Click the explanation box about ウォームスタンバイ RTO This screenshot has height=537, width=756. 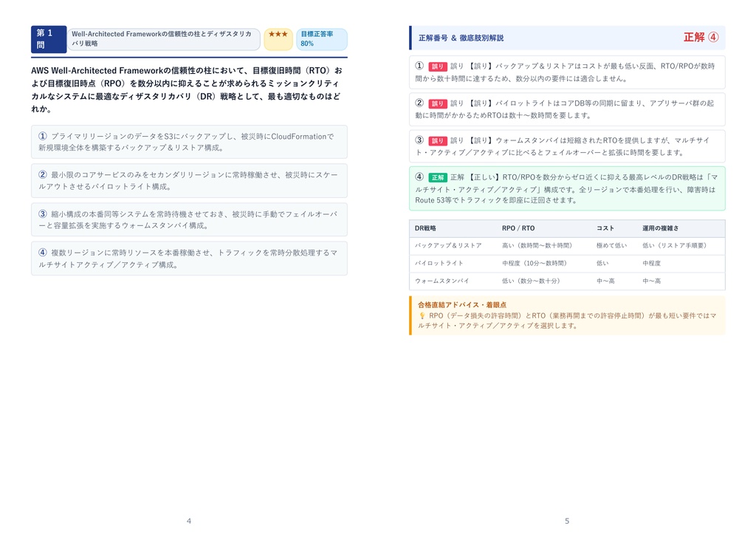point(567,146)
